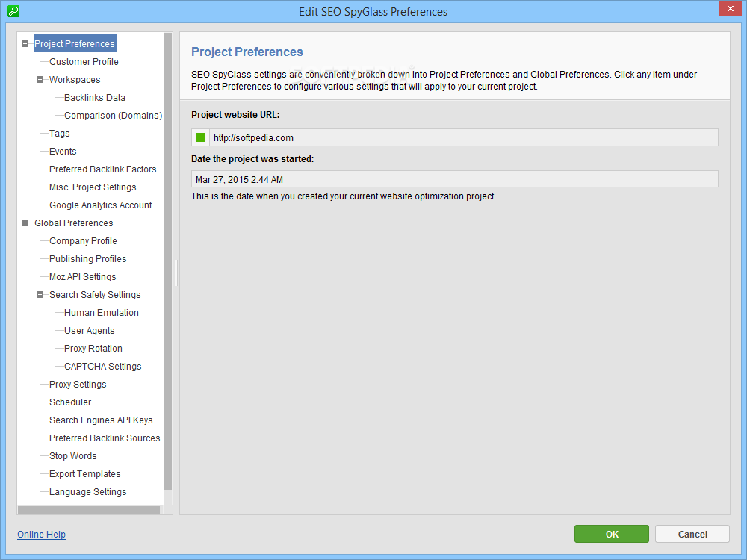Screen dimensions: 747x560
Task: Open Proxy Settings
Action: point(78,385)
